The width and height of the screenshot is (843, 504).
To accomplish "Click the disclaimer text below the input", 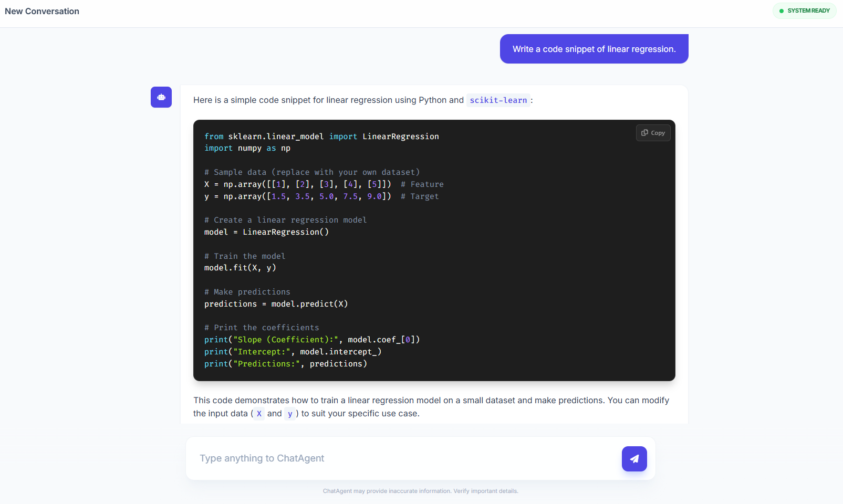I will click(421, 491).
